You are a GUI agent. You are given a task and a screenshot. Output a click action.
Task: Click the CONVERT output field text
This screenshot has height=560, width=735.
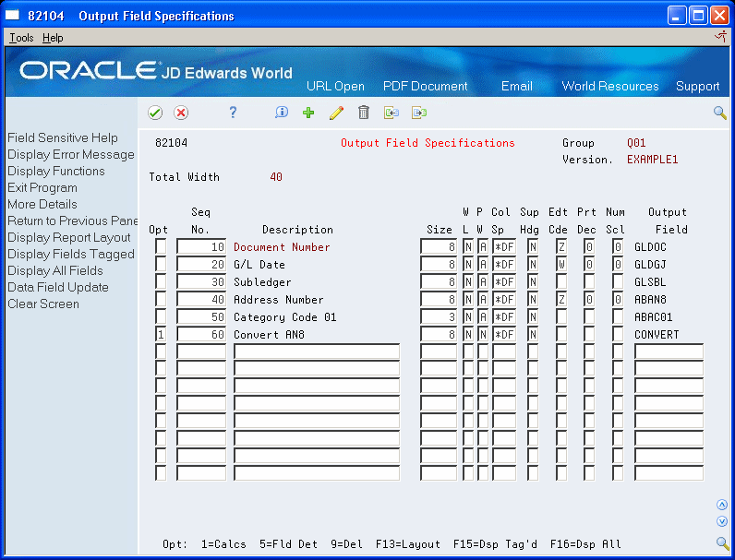(x=657, y=335)
